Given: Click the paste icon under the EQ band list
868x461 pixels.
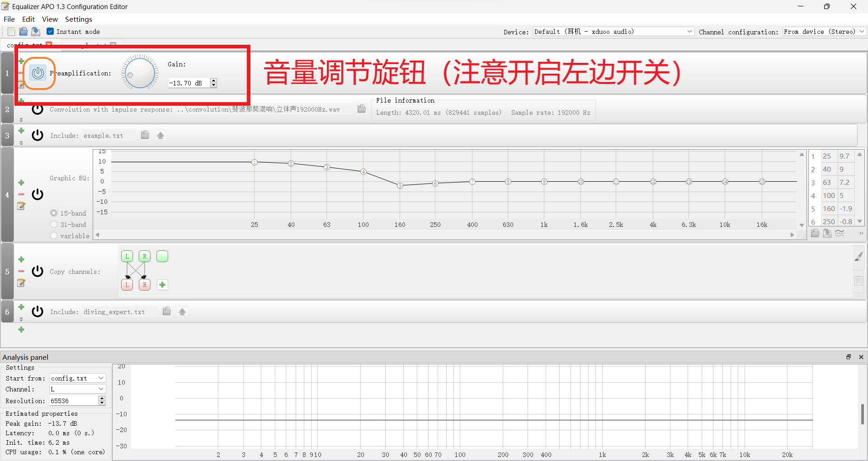Looking at the screenshot, I should point(815,233).
